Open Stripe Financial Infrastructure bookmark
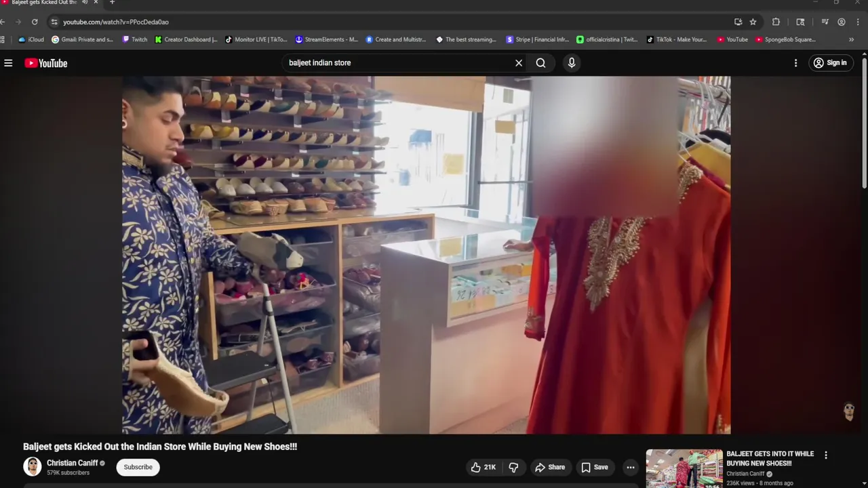 coord(537,39)
